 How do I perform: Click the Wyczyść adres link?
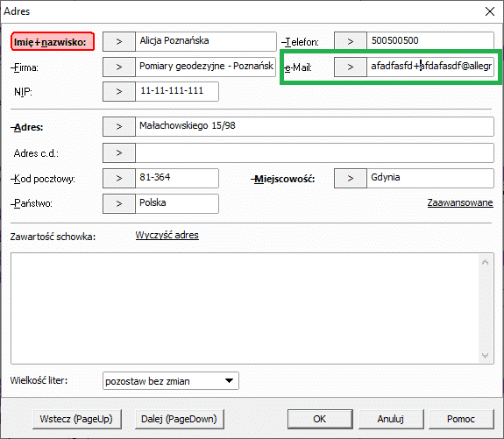pos(167,235)
